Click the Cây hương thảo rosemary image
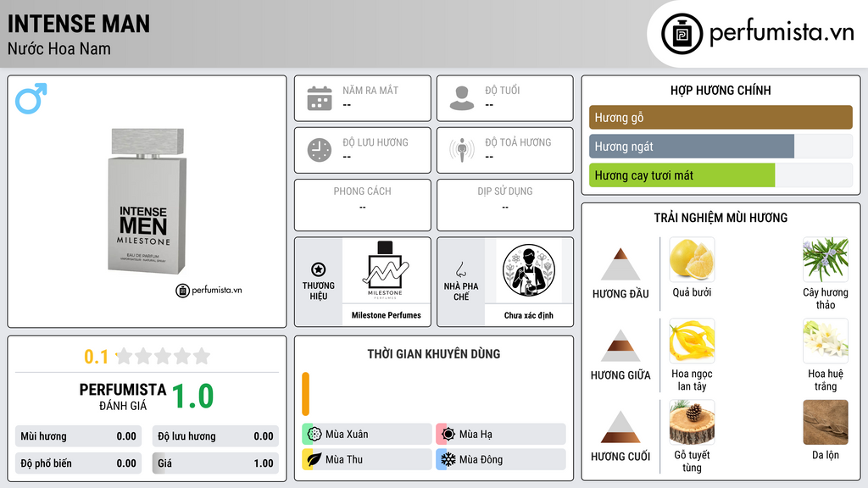This screenshot has height=488, width=868. pyautogui.click(x=826, y=259)
